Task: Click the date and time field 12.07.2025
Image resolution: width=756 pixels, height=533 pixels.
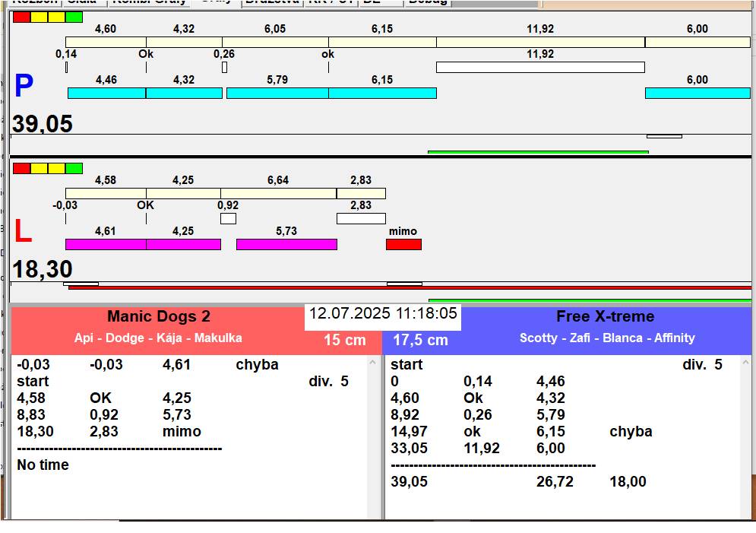Action: click(383, 313)
